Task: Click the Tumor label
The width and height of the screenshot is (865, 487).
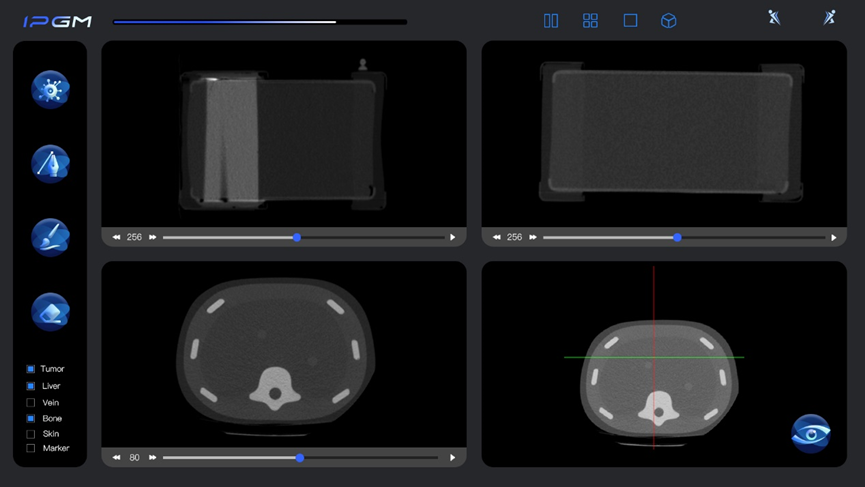Action: (x=52, y=369)
